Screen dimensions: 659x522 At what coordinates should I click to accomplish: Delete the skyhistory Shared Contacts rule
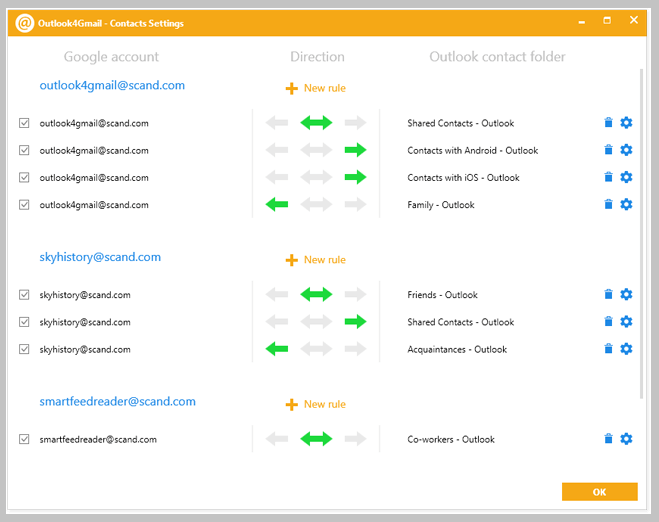pyautogui.click(x=608, y=322)
